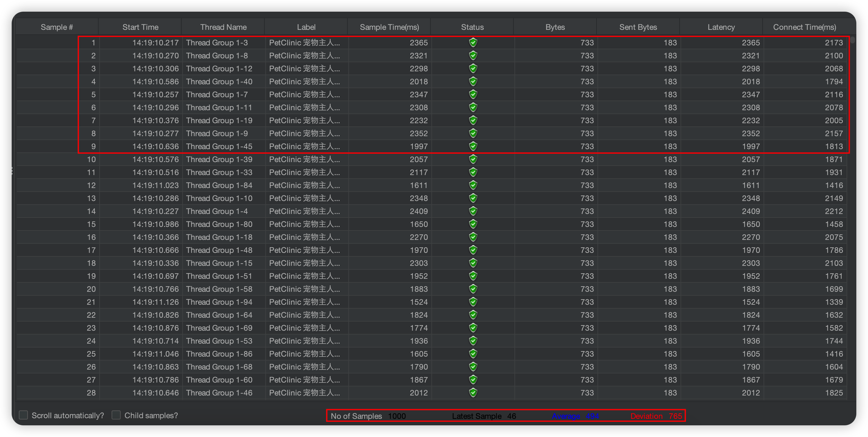Enable the Scroll automatically checkbox
The image size is (868, 437).
[x=24, y=415]
